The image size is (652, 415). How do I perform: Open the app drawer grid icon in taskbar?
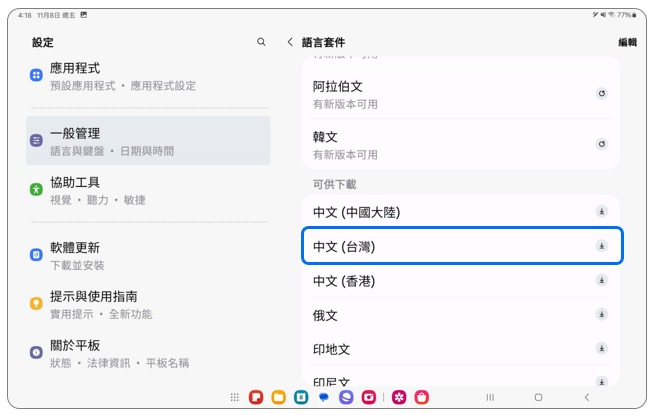click(x=234, y=397)
